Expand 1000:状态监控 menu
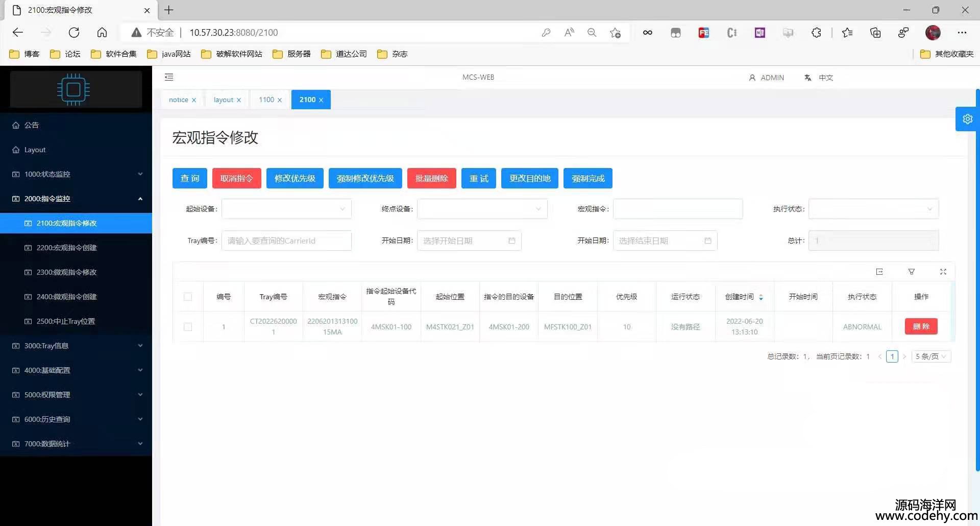The width and height of the screenshot is (980, 526). point(76,174)
